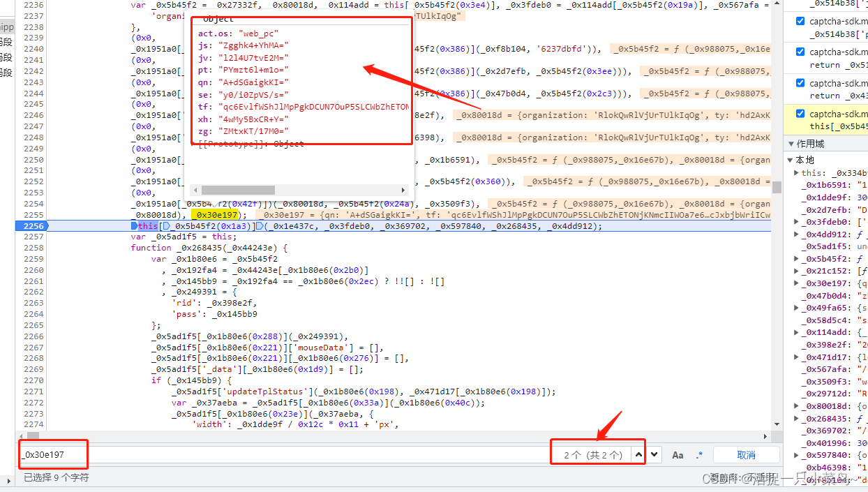Image resolution: width=868 pixels, height=492 pixels.
Task: Uncheck breakpoint with 'return _0x43' code
Action: tap(800, 83)
